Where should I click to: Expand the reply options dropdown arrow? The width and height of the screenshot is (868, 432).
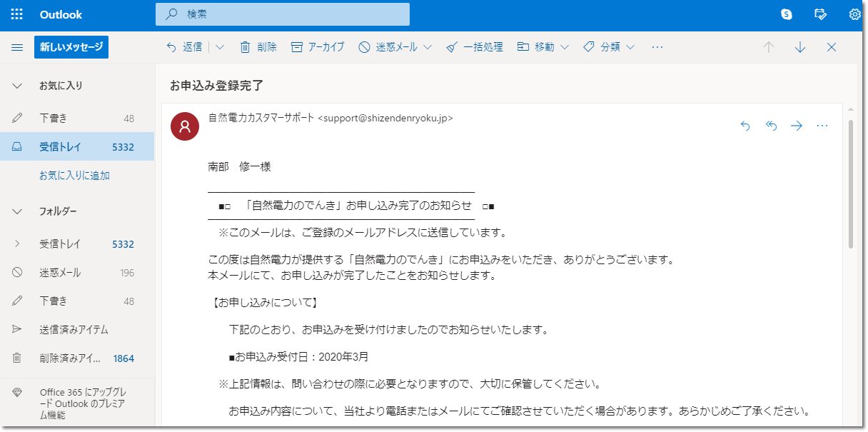(219, 47)
